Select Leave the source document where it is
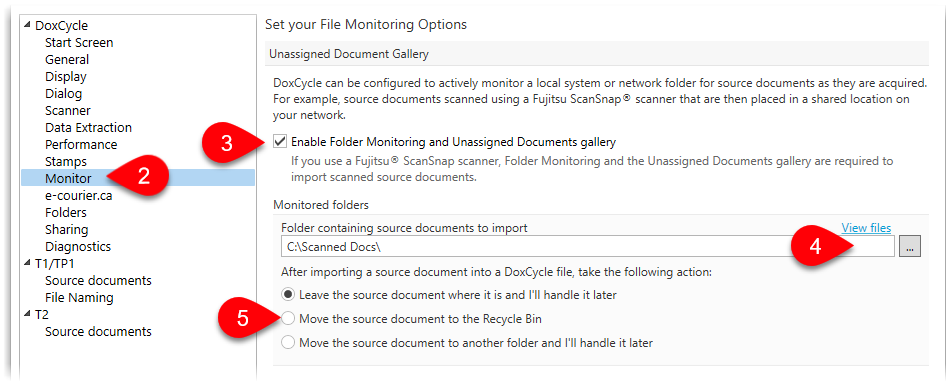The image size is (946, 386). click(288, 295)
